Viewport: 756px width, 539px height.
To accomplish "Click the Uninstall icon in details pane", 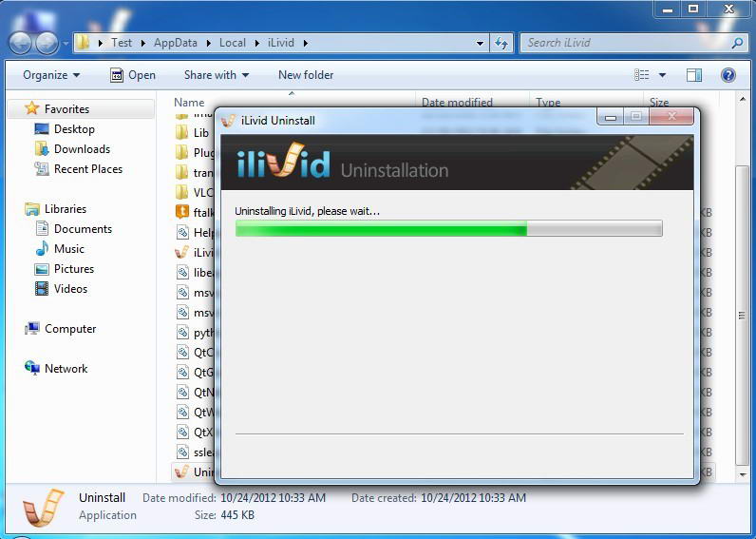I will tap(43, 508).
